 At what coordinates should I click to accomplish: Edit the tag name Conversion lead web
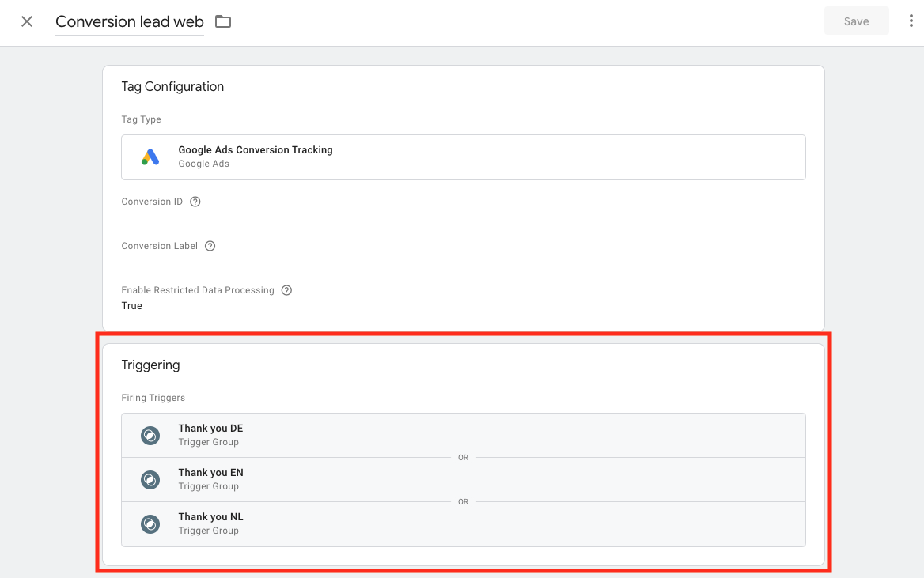(x=130, y=22)
